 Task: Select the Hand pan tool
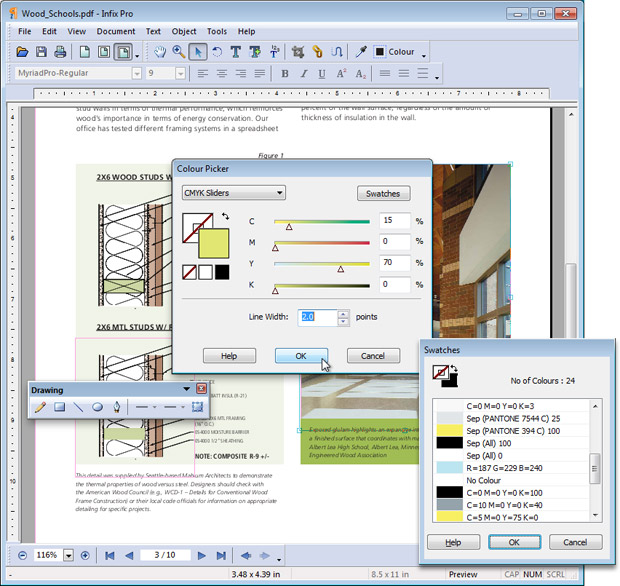[160, 52]
